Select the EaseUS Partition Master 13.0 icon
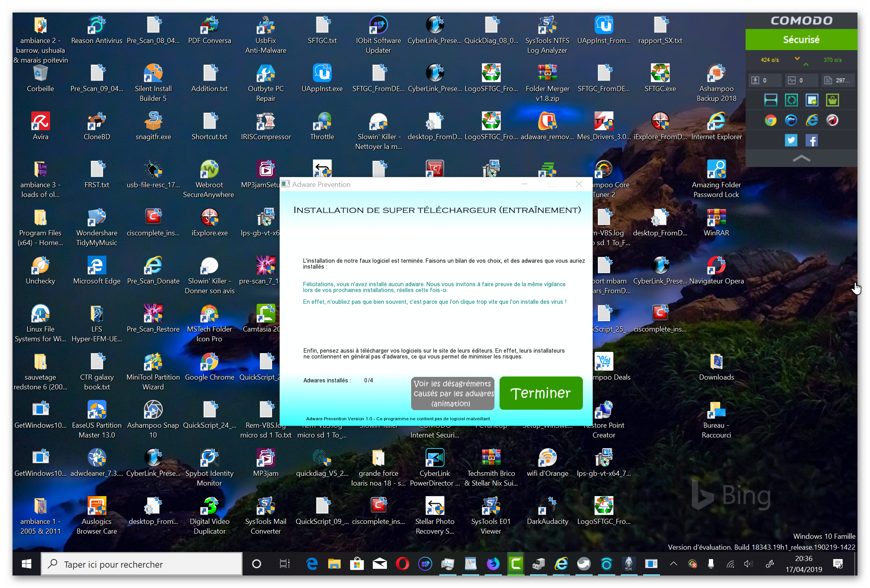This screenshot has width=870, height=588. click(x=97, y=420)
